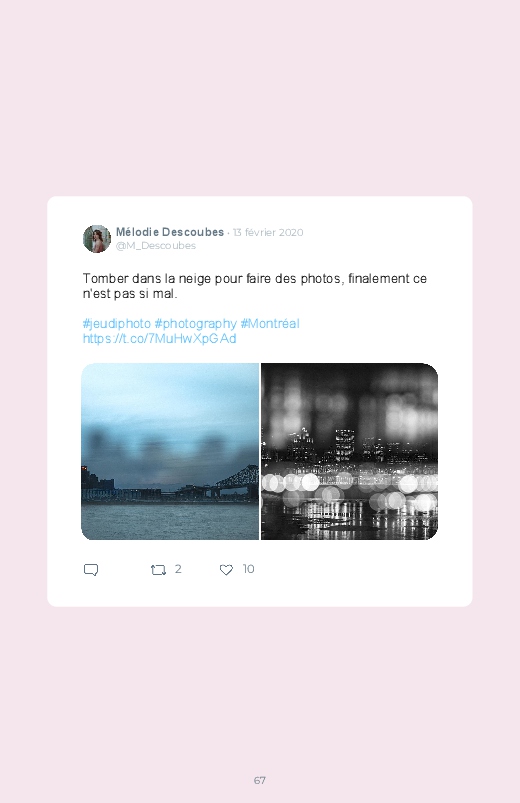
Task: Click the bridge silhouette in the blue photo
Action: pos(237,477)
